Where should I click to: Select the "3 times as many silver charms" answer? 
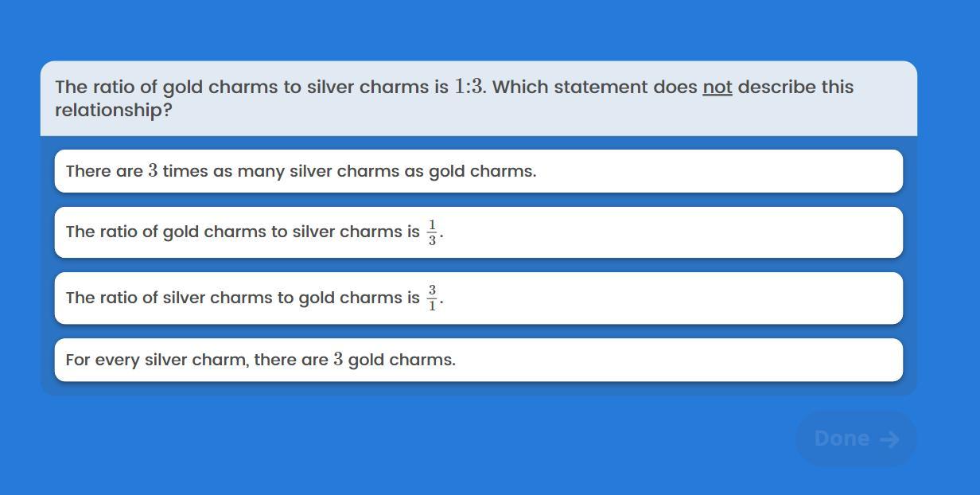[478, 171]
